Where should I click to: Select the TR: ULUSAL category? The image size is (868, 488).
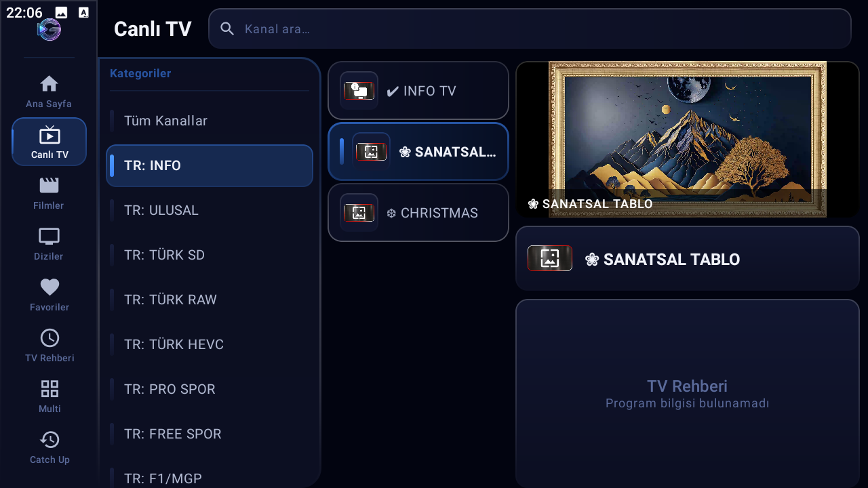[x=210, y=210]
